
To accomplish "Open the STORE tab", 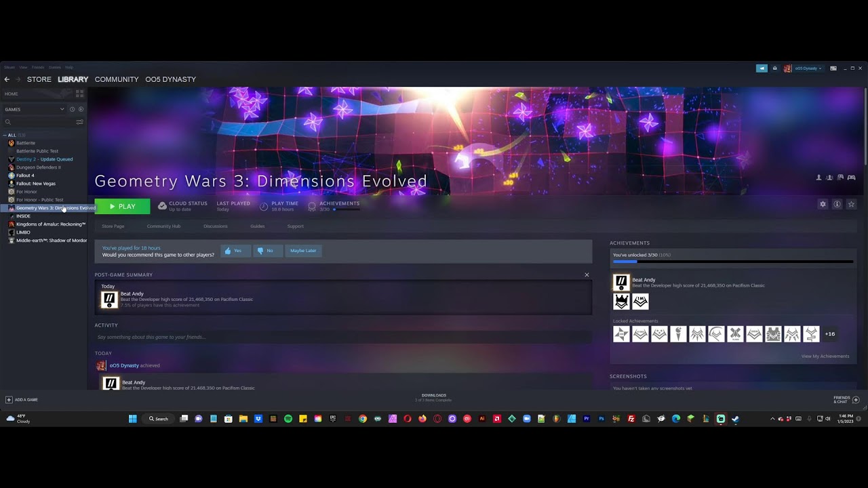I will pyautogui.click(x=39, y=79).
